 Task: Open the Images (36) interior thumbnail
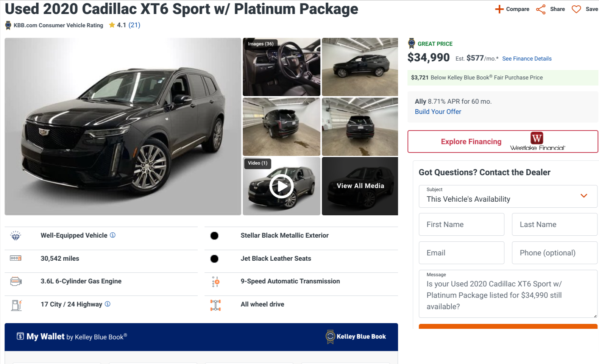[x=281, y=67]
